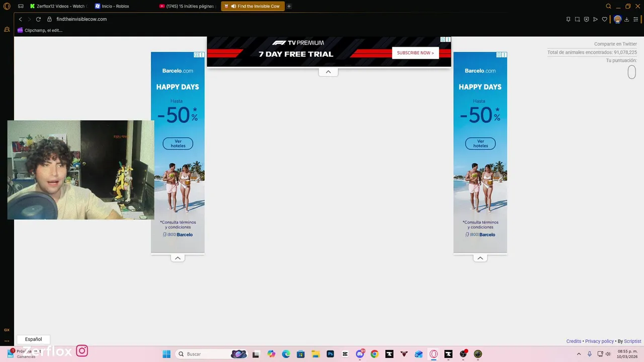Open a new tab with the plus button

pos(289,6)
